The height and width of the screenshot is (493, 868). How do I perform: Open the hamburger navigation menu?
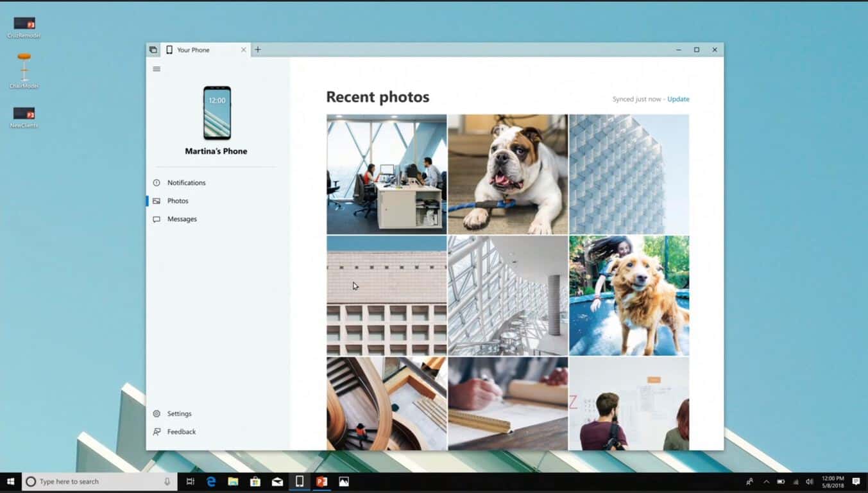pos(157,69)
